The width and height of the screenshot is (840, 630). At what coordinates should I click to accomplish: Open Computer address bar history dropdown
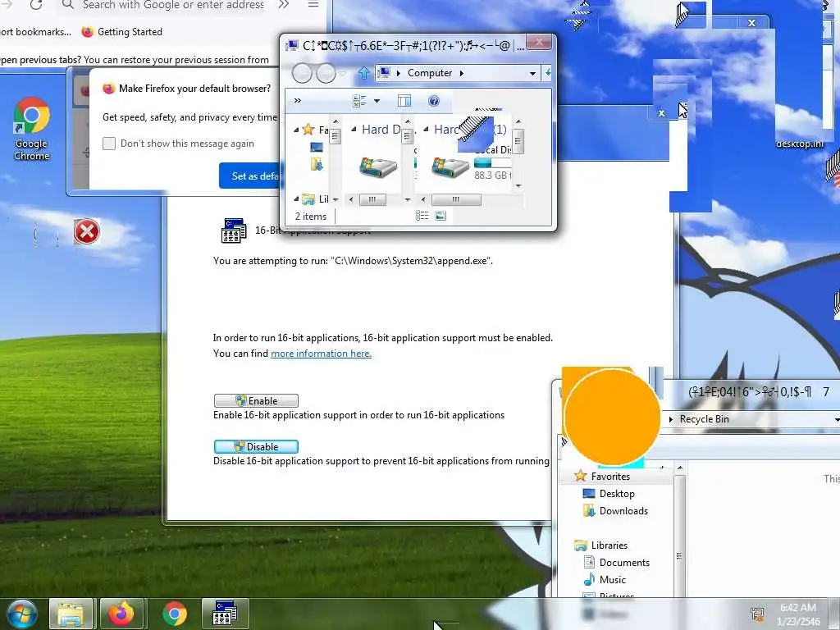(x=532, y=73)
